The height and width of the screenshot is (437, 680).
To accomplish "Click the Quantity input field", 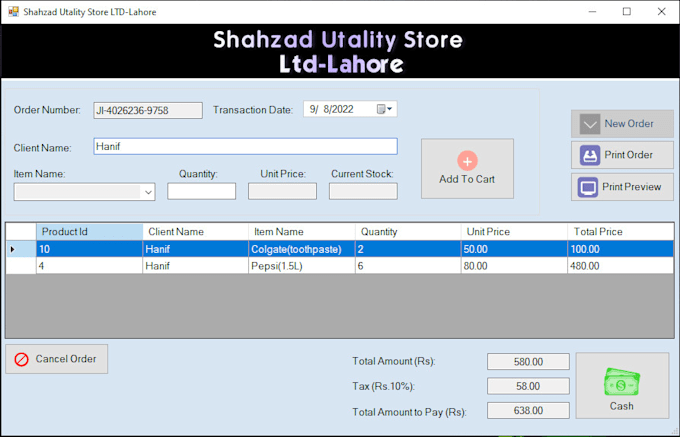I will (202, 191).
